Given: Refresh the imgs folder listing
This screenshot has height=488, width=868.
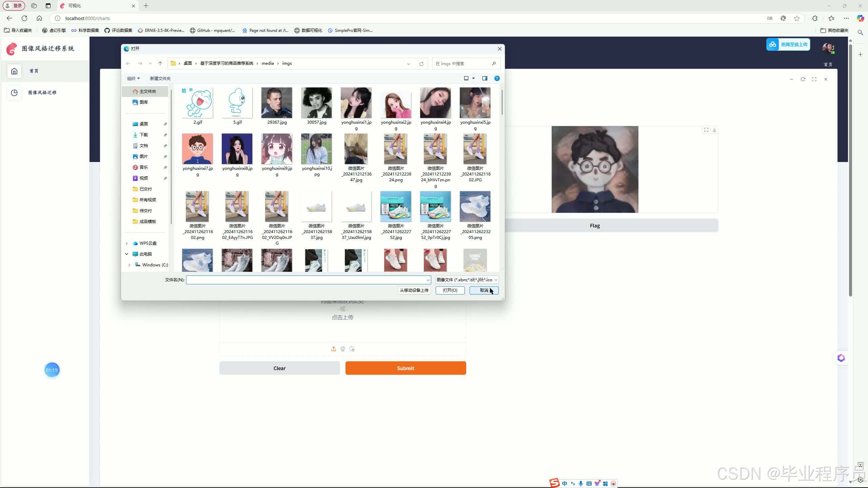Looking at the screenshot, I should tap(421, 64).
